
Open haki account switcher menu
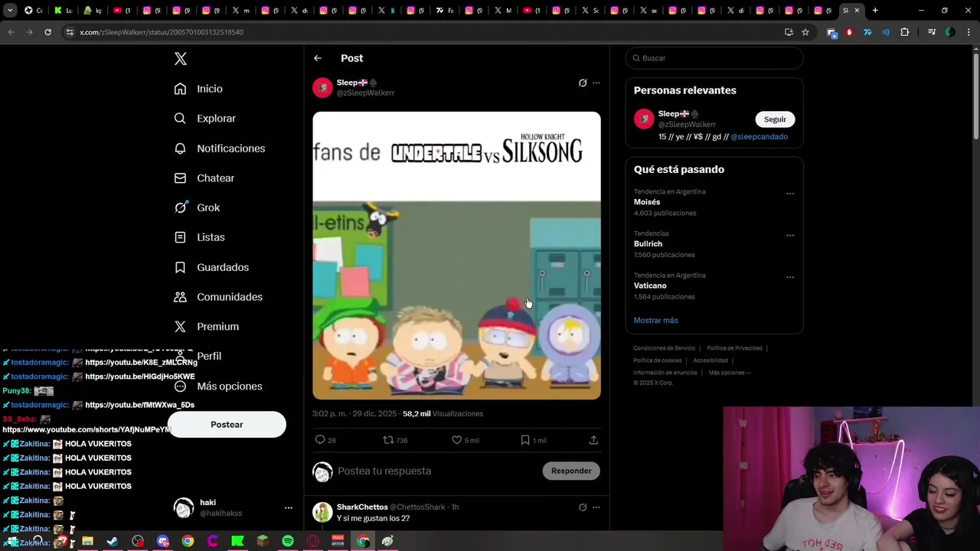coord(233,508)
